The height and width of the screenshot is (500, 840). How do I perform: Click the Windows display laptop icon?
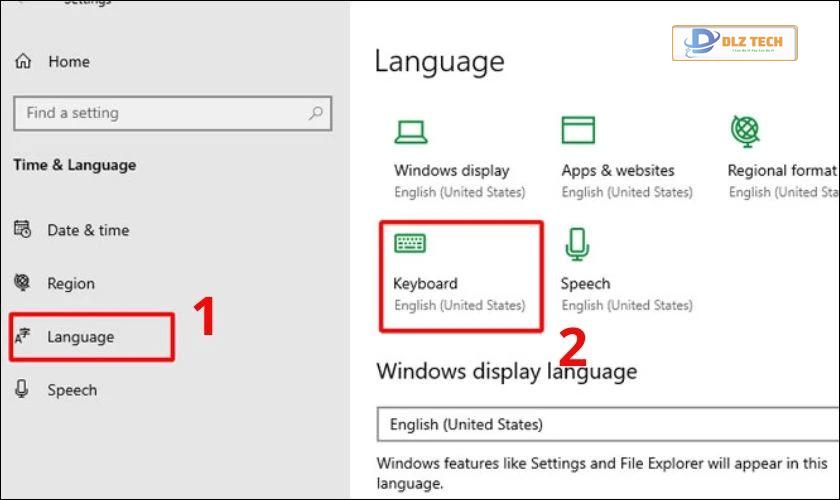[411, 132]
